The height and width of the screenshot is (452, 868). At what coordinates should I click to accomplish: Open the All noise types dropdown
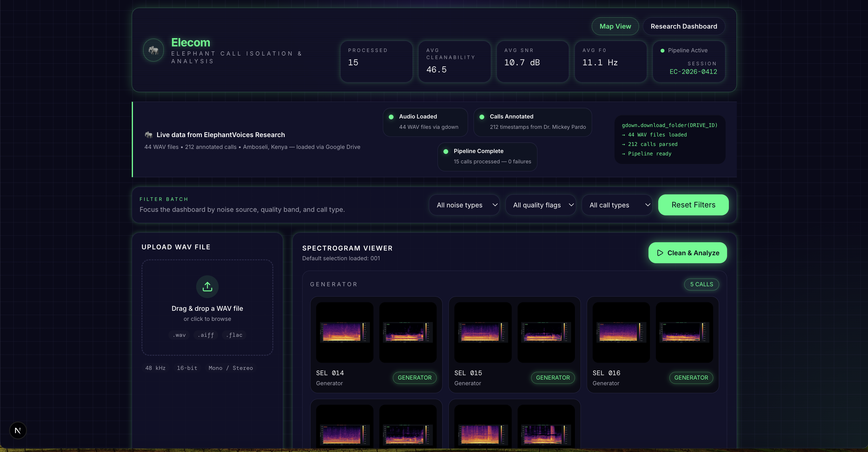click(x=464, y=205)
